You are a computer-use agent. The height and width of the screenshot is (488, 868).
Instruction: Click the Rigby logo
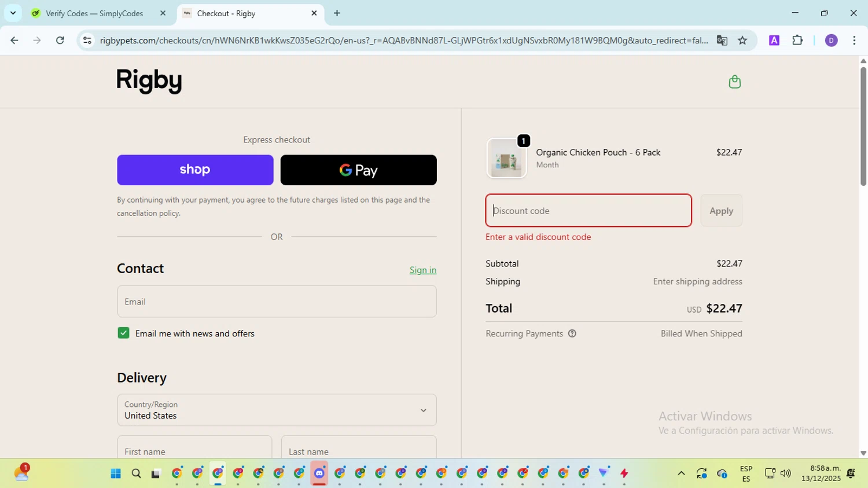[149, 81]
